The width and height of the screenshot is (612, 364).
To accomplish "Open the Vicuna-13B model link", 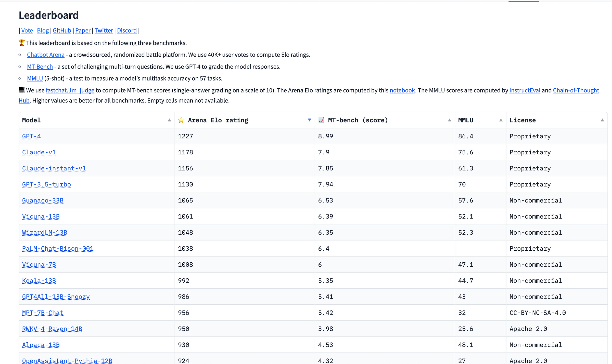I will (41, 217).
